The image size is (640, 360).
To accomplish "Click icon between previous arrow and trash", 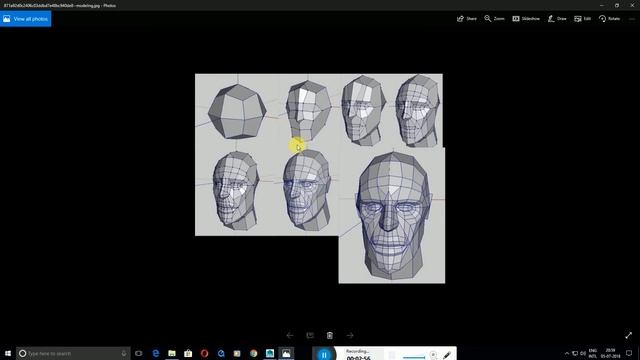I will pos(310,336).
